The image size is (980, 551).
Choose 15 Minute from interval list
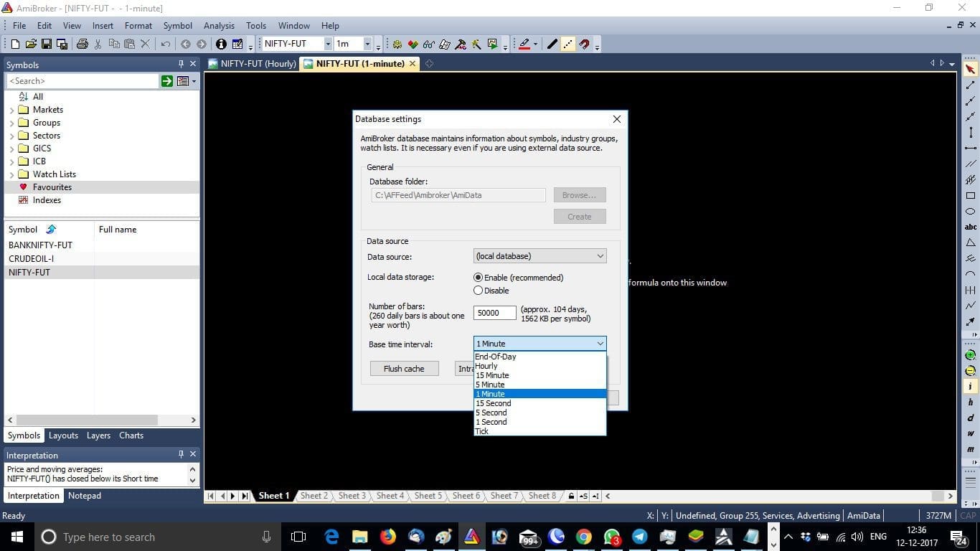(x=540, y=375)
